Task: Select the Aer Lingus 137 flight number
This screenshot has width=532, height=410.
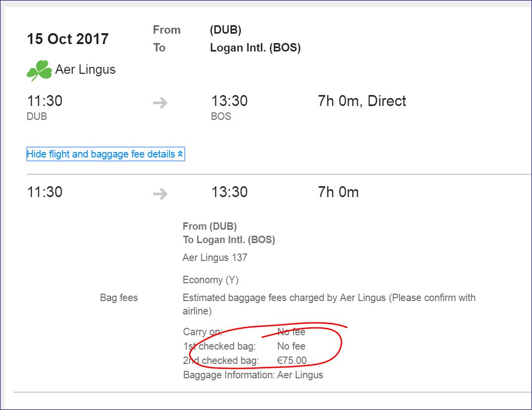Action: 215,257
